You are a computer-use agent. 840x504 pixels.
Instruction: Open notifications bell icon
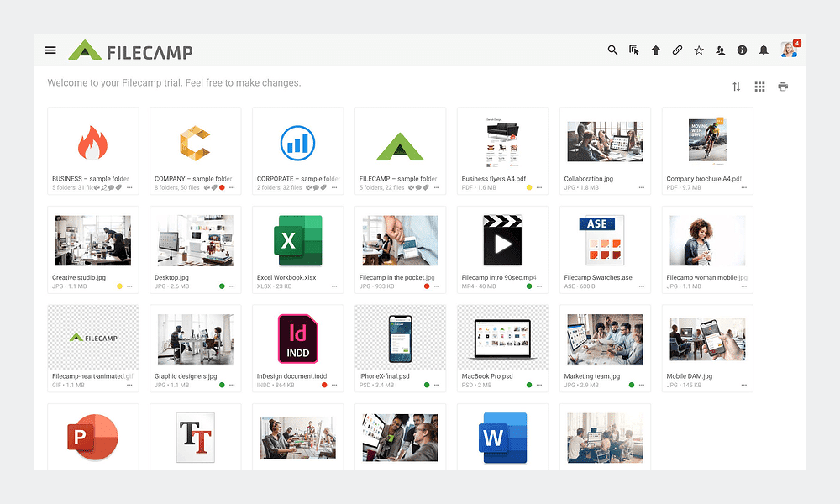[x=764, y=50]
